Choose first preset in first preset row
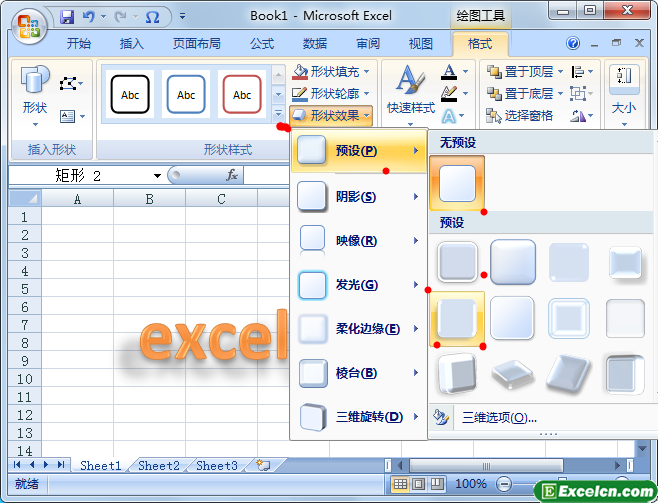658x503 pixels. [x=457, y=262]
